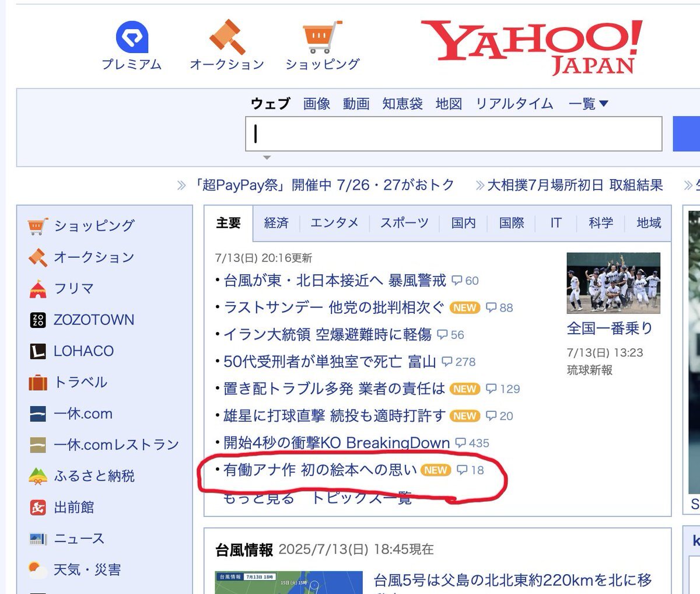
Task: Click the もっと見る link
Action: (x=259, y=497)
